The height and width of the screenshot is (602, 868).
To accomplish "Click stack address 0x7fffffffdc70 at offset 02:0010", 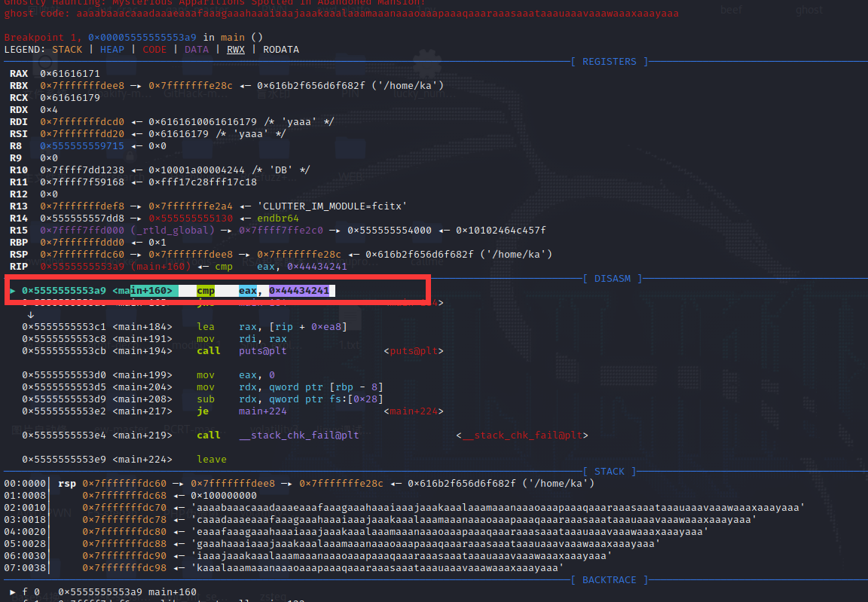I will point(124,508).
